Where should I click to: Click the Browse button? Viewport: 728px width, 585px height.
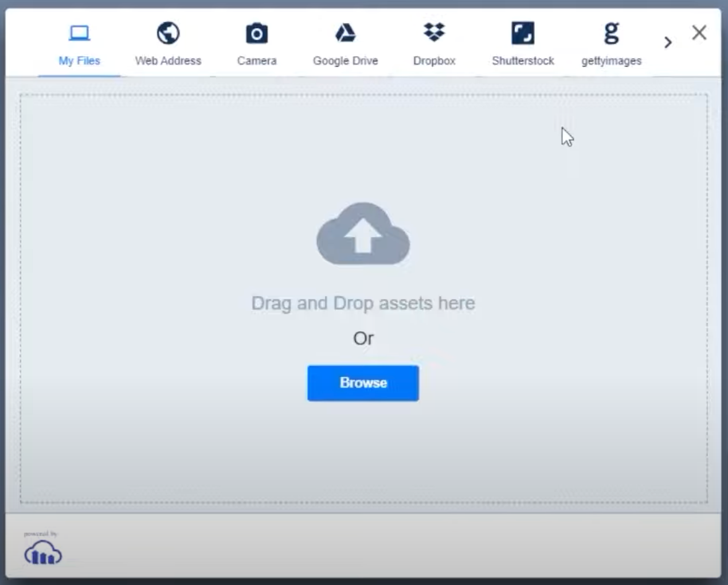tap(362, 383)
